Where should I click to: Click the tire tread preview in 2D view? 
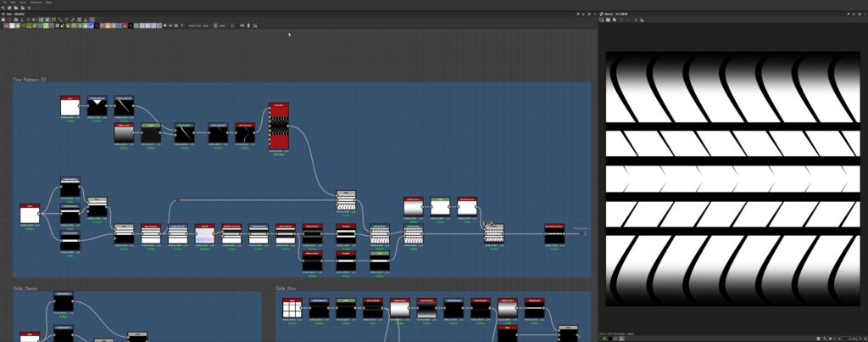[x=733, y=178]
